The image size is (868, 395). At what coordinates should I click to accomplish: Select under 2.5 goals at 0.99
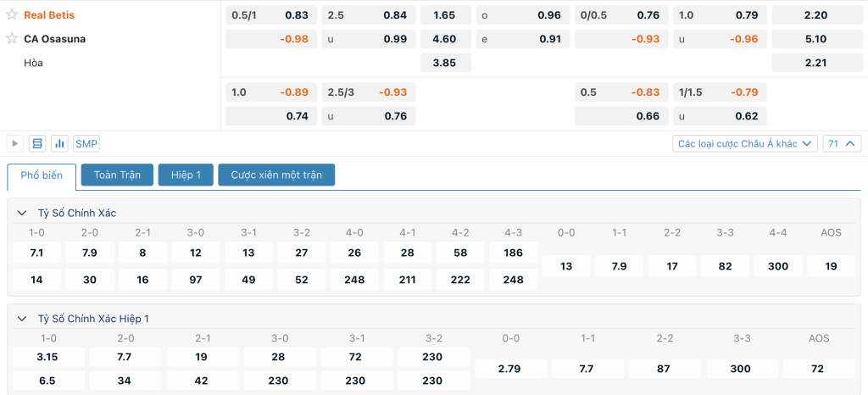369,39
